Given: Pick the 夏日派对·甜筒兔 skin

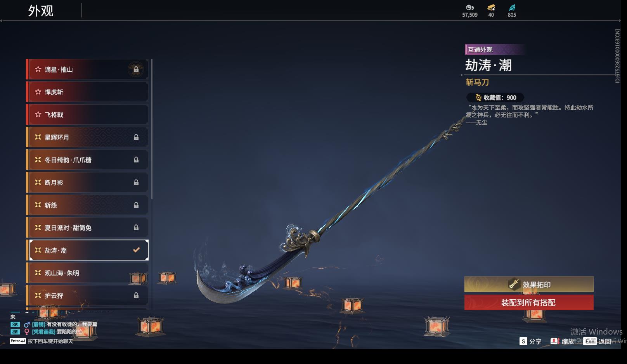Looking at the screenshot, I should point(87,228).
